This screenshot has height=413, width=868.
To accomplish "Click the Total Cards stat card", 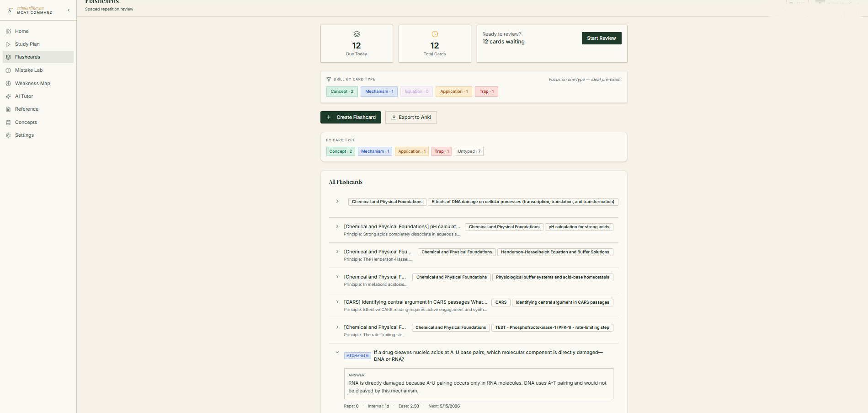I will pos(435,43).
